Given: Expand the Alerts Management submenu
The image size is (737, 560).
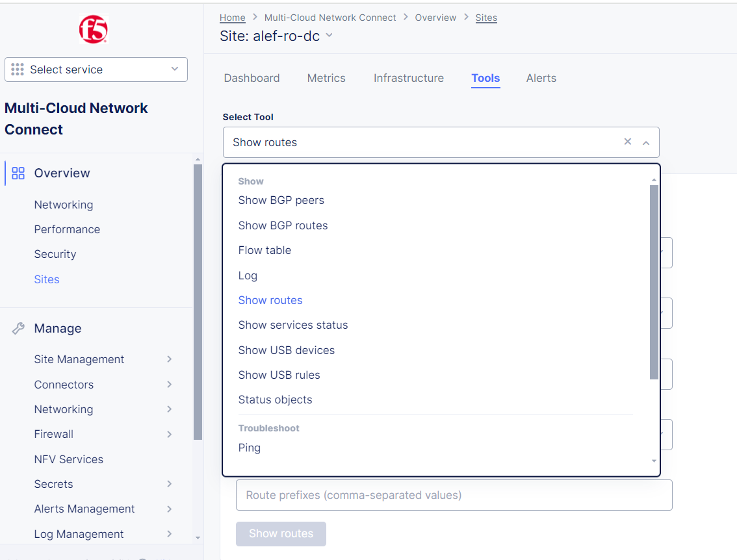Looking at the screenshot, I should pos(169,509).
